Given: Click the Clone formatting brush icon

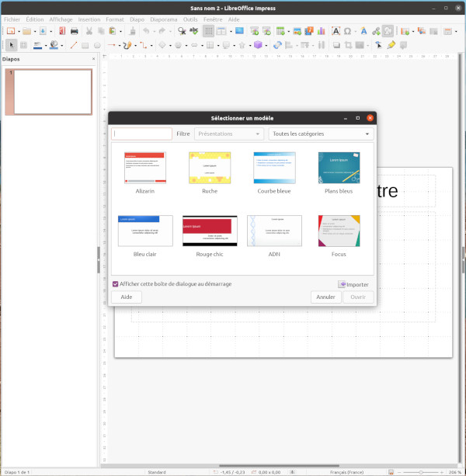Looking at the screenshot, I should (132, 31).
